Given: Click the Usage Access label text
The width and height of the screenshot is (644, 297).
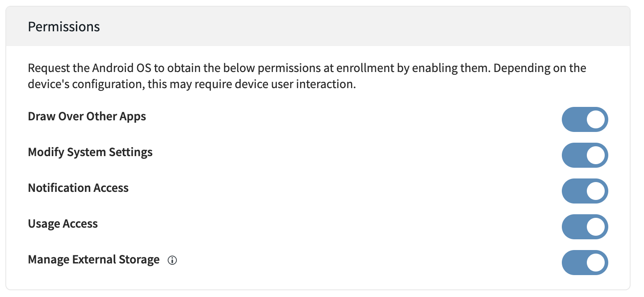Looking at the screenshot, I should [x=63, y=224].
